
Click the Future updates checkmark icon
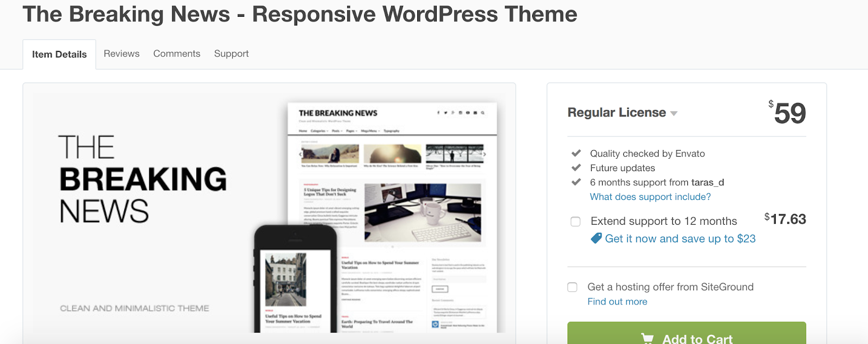pos(577,167)
